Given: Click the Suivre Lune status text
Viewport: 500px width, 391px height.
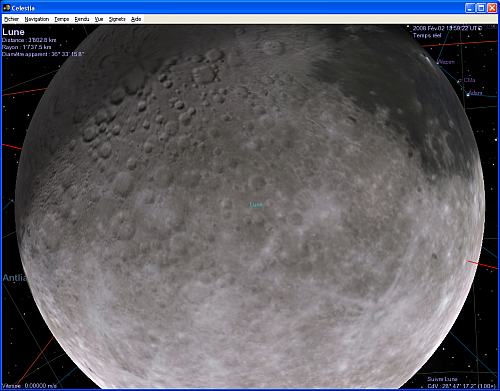Looking at the screenshot, I should click(x=442, y=379).
